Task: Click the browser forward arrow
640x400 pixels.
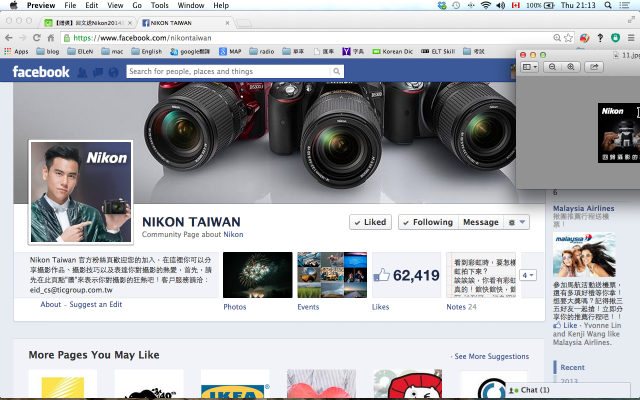Action: [x=22, y=38]
